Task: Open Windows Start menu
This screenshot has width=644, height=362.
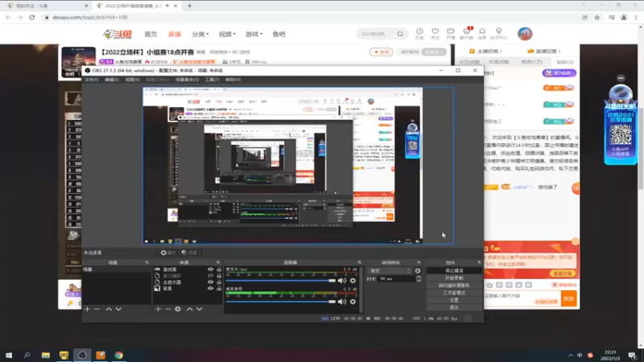Action: (9, 355)
